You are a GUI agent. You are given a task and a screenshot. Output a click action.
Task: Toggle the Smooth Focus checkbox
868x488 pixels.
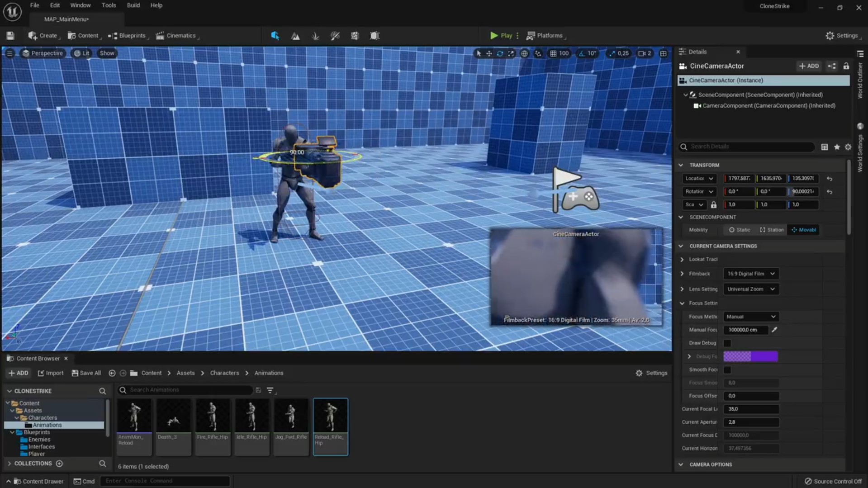[x=727, y=370]
